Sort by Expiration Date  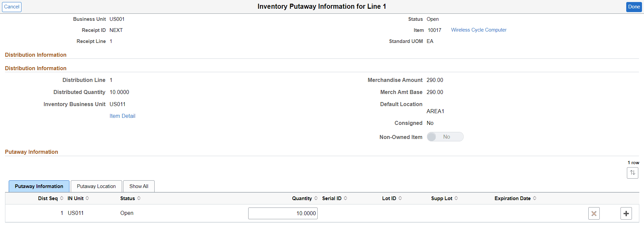[x=534, y=198]
